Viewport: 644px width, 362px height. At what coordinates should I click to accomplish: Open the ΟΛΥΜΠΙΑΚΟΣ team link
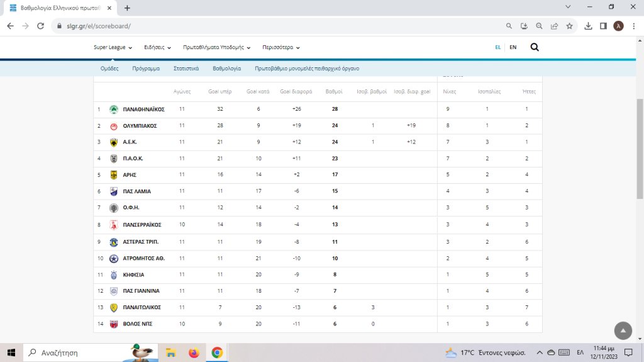[x=140, y=126]
